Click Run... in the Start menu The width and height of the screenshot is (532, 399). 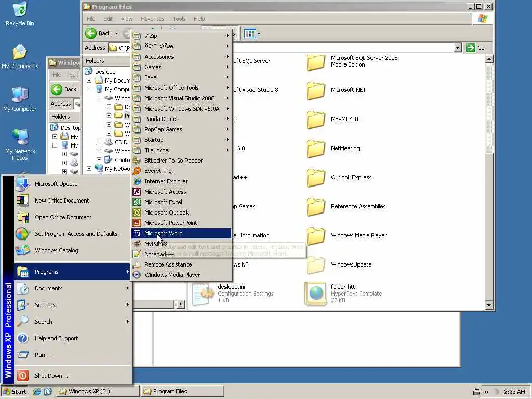click(72, 355)
